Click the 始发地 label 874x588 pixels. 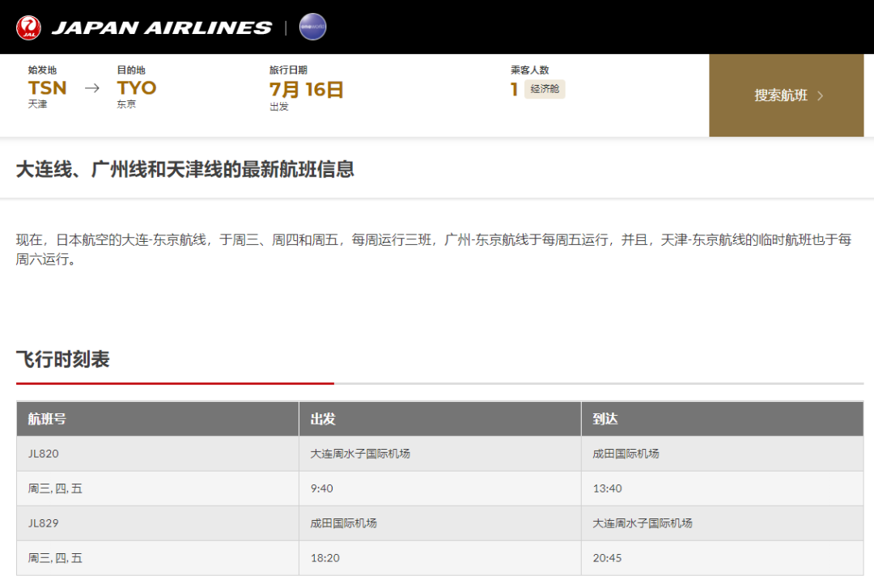[x=42, y=70]
